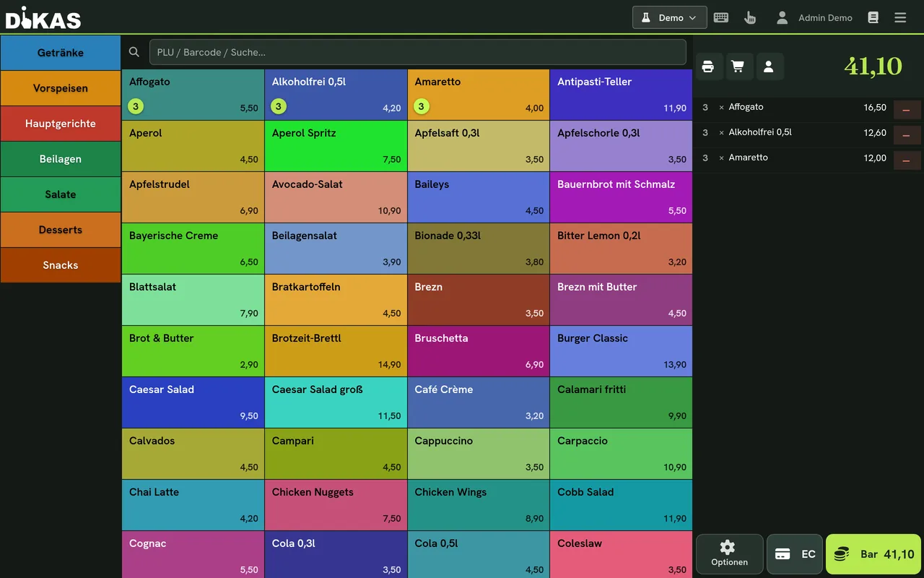Open the hamburger main menu
Screen dimensions: 924x578
click(x=900, y=17)
